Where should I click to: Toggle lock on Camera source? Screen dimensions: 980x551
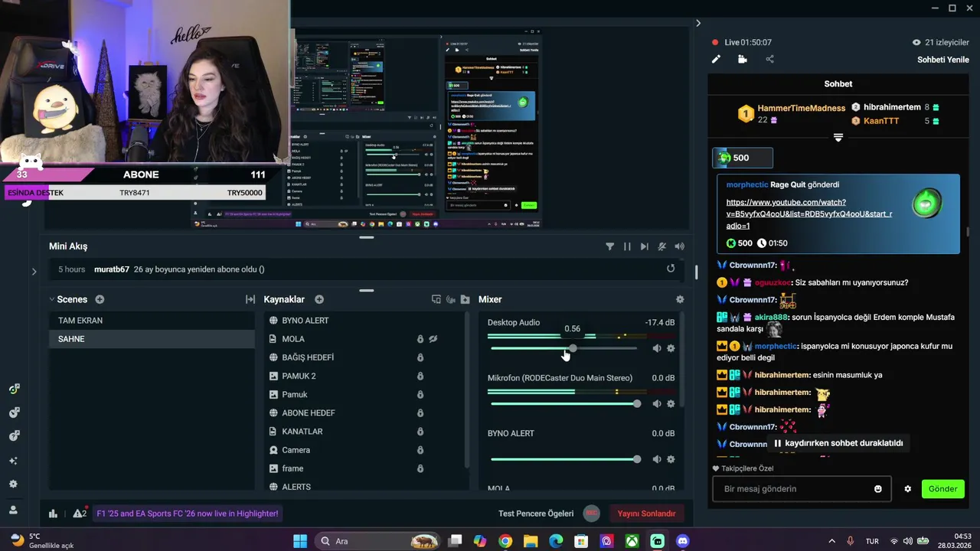click(420, 450)
